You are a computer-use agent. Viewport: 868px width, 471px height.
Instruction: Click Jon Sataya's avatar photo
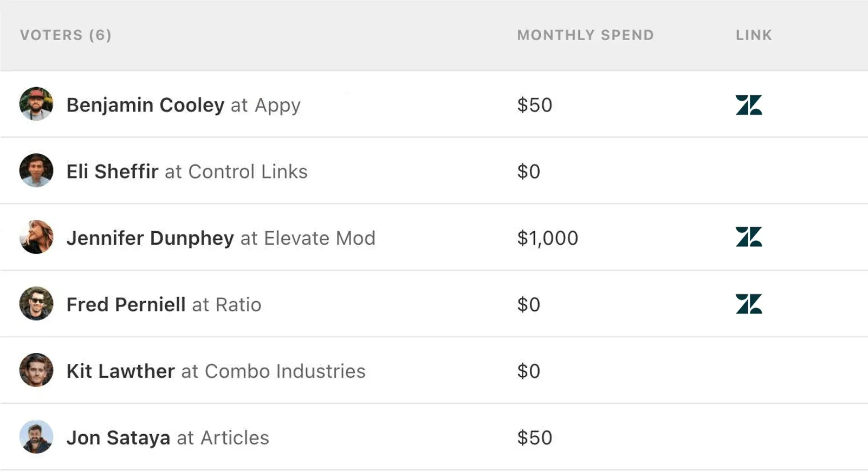pos(35,437)
